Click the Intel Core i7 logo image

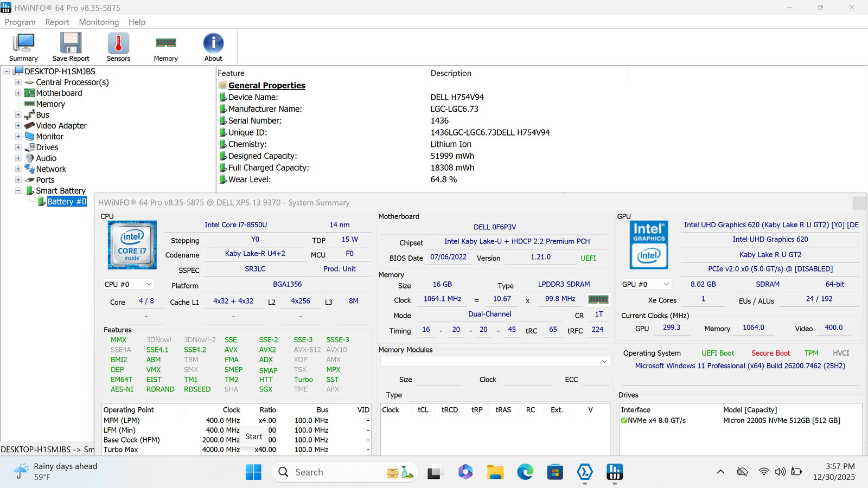[x=132, y=245]
